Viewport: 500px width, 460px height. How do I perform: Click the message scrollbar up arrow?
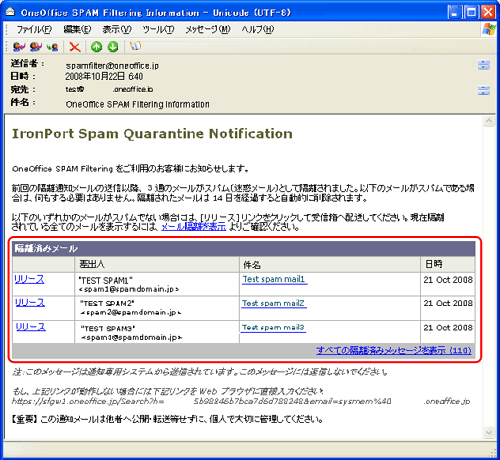pyautogui.click(x=489, y=121)
